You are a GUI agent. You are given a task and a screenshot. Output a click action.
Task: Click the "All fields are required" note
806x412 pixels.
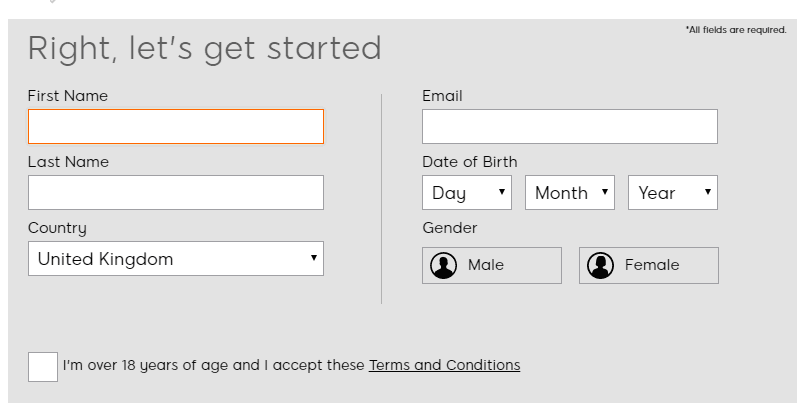tap(736, 30)
